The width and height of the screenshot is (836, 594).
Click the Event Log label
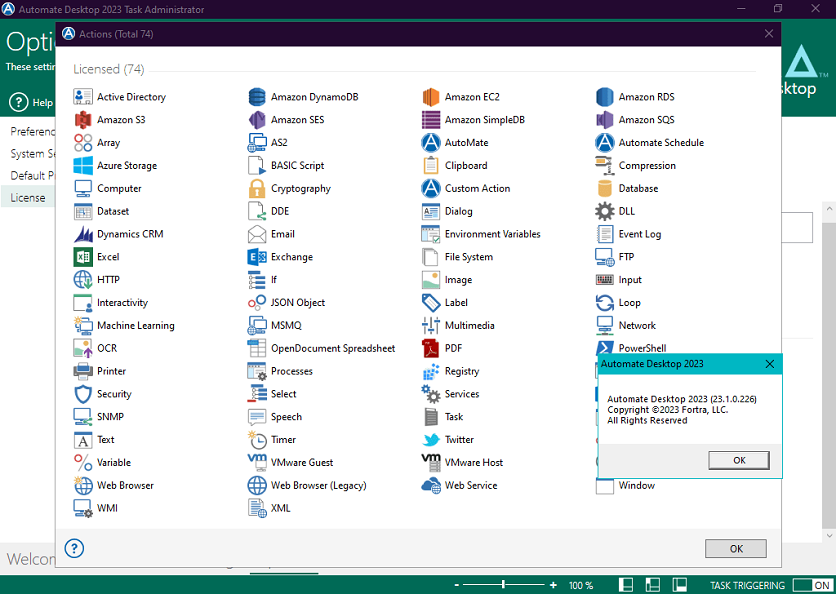[x=639, y=234]
